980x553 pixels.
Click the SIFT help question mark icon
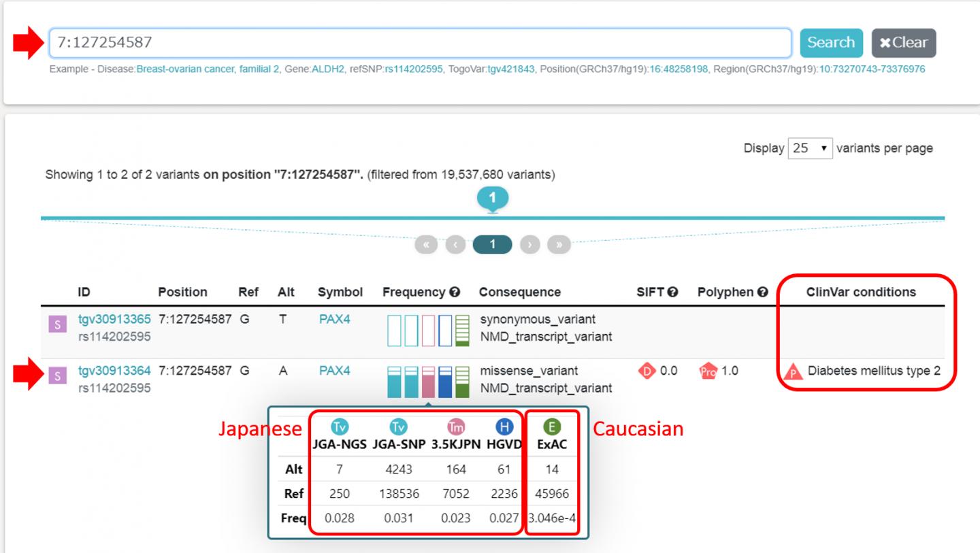pos(673,292)
